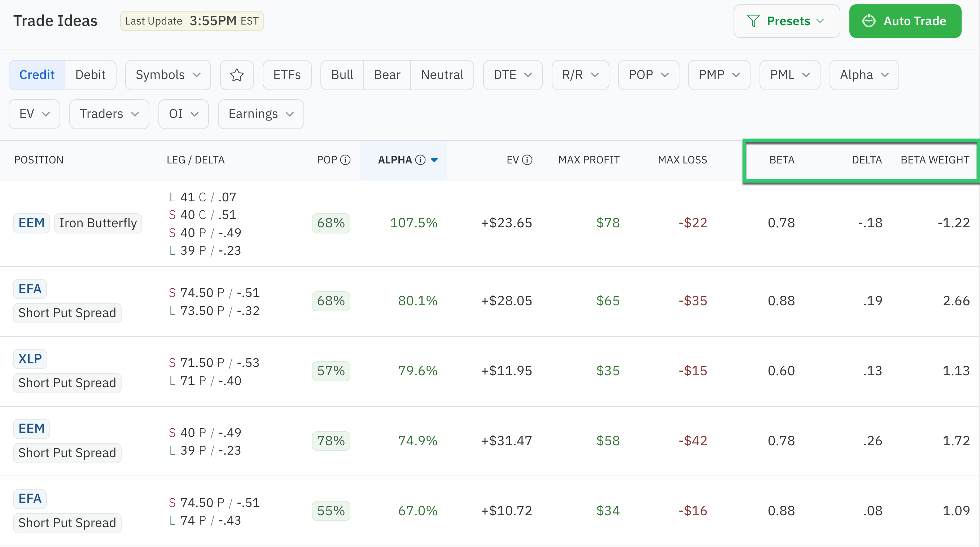
Task: Reverse the ALPHA sort direction arrow
Action: (x=434, y=160)
